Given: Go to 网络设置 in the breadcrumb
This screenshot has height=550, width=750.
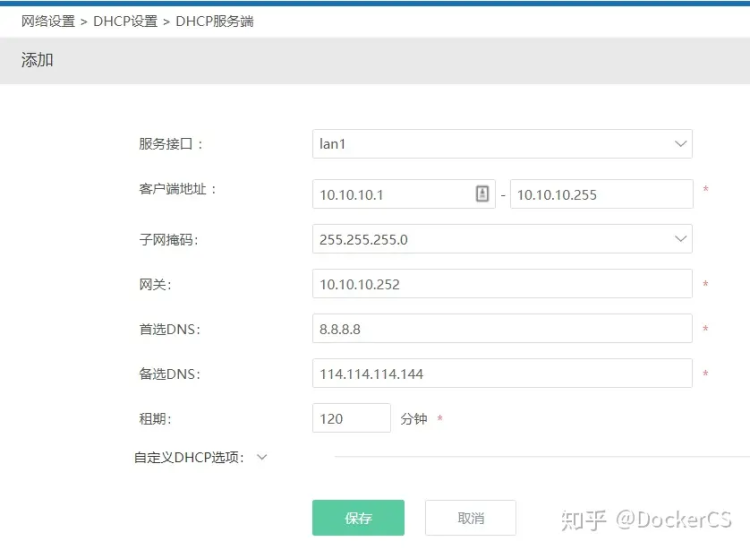Looking at the screenshot, I should (48, 22).
